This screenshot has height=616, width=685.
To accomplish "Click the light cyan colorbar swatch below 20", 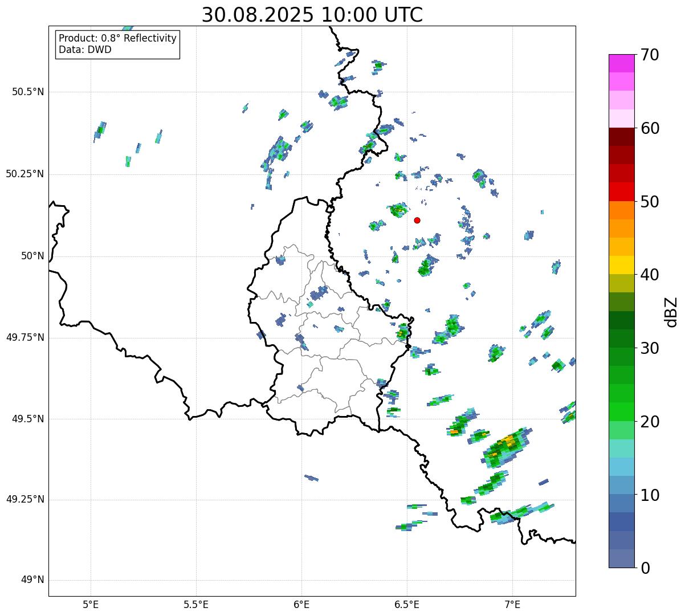I will (622, 448).
